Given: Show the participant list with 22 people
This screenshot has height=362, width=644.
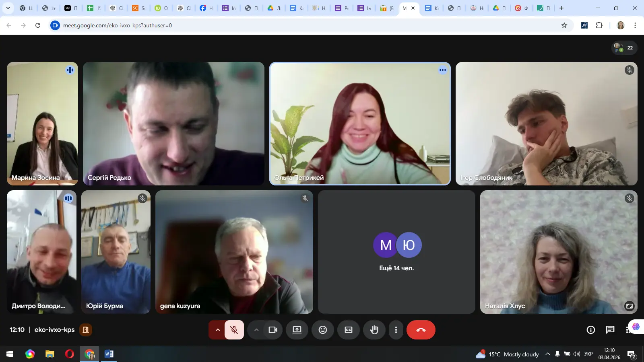Looking at the screenshot, I should [624, 48].
